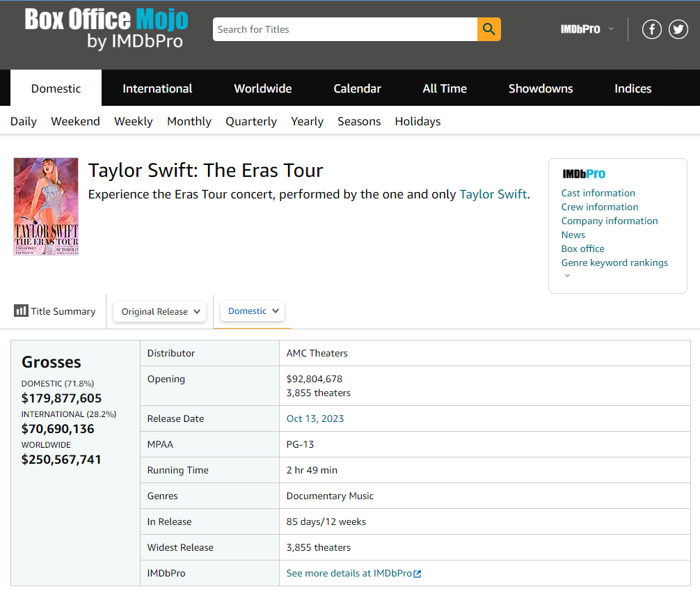Screen dimensions: 700x596
Task: Open the Domestic region dropdown
Action: (254, 311)
